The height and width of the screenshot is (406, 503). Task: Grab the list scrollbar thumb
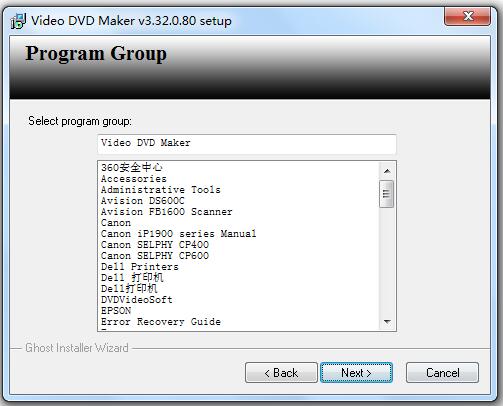[x=387, y=194]
